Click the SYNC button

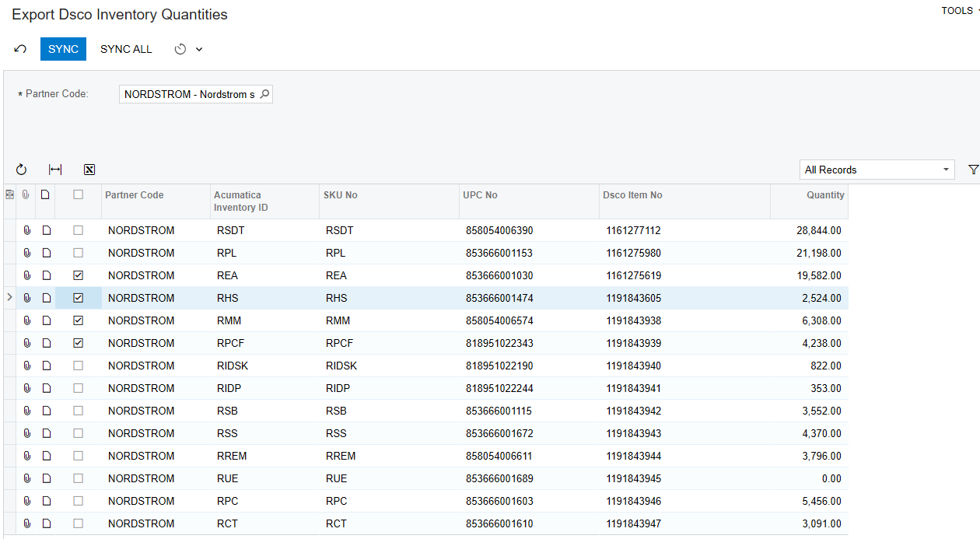tap(63, 49)
